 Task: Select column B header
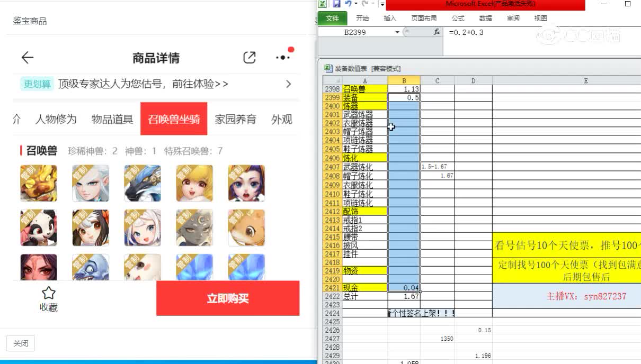coord(404,80)
